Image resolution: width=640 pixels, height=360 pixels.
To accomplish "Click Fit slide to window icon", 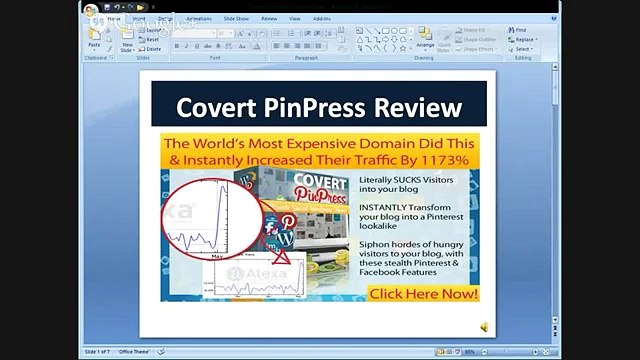I will 547,352.
